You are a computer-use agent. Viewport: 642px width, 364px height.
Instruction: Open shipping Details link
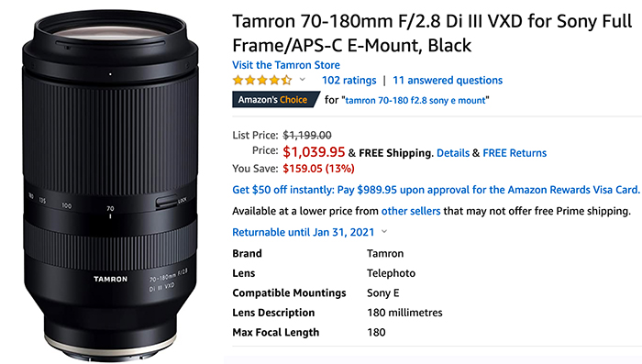pyautogui.click(x=453, y=153)
